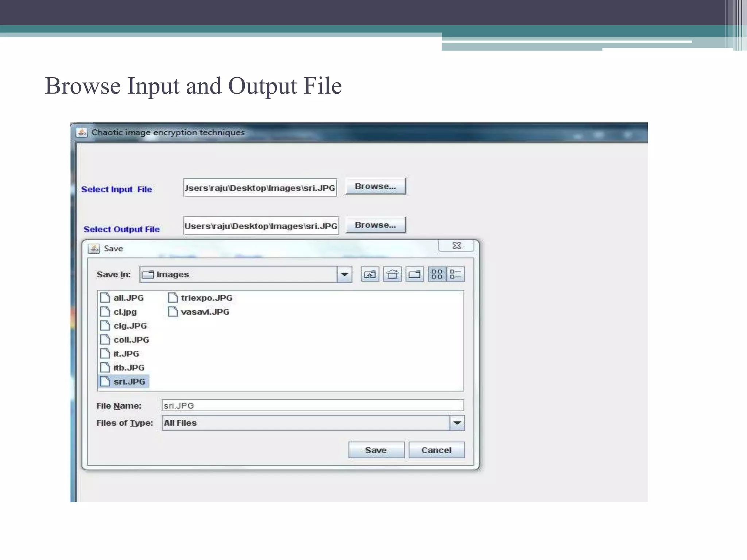Click the Cancel button
The image size is (747, 560).
pos(436,450)
